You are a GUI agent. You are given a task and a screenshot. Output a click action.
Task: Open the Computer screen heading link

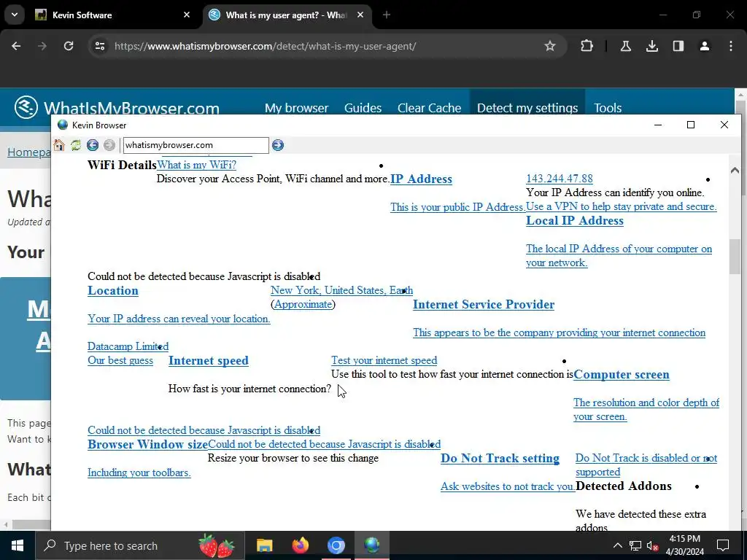pyautogui.click(x=622, y=374)
